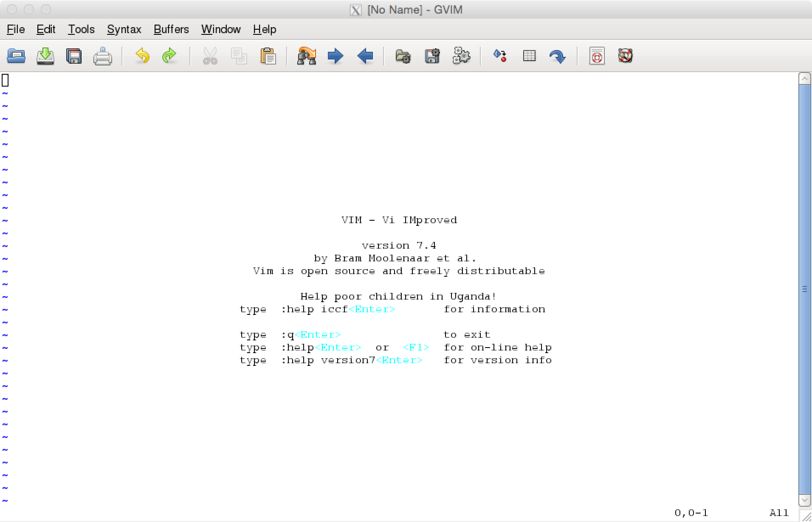Click the 'All' scroll position indicator

779,513
